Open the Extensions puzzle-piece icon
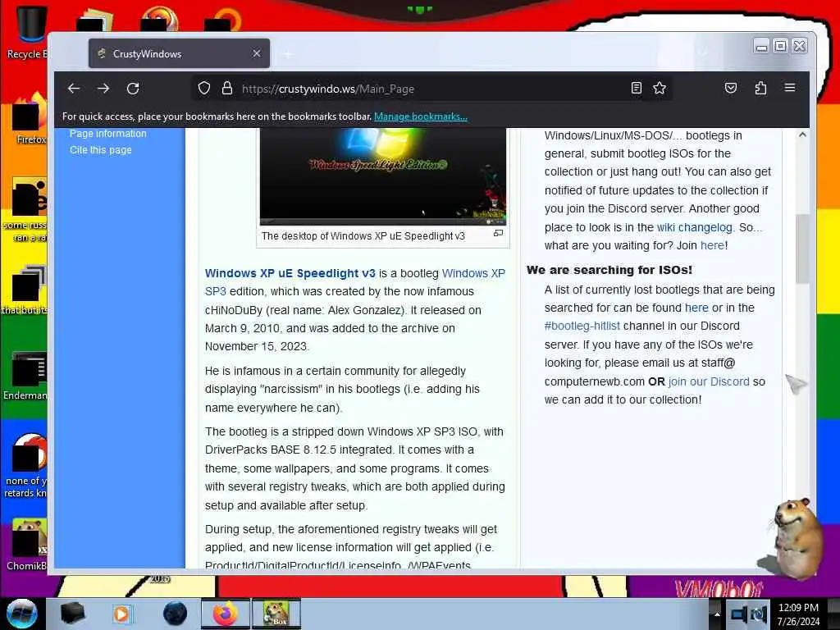840x630 pixels. (760, 88)
